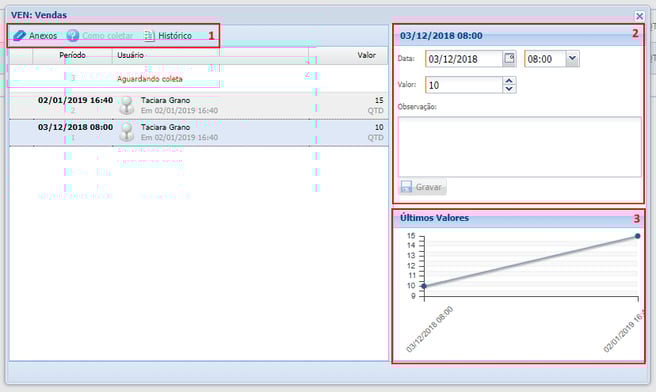Click into the Data field showing 03/12/2018
The image size is (656, 392).
click(x=464, y=59)
